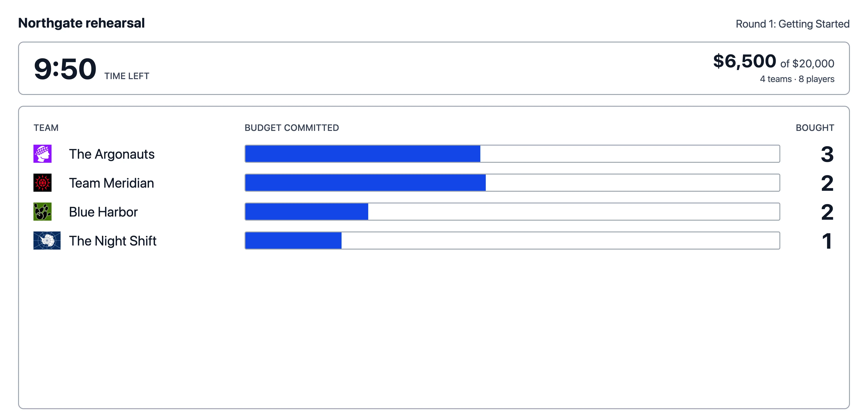Click Blue Harbor green bowling icon
Image resolution: width=868 pixels, height=420 pixels.
42,212
